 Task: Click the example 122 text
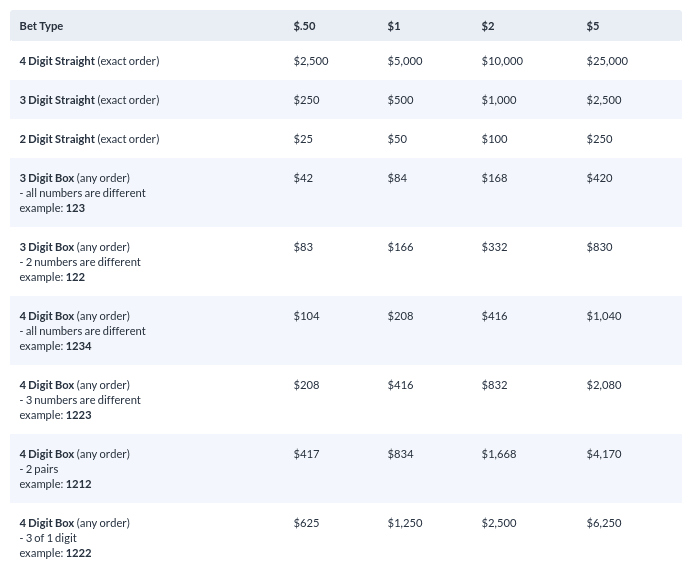(x=52, y=277)
